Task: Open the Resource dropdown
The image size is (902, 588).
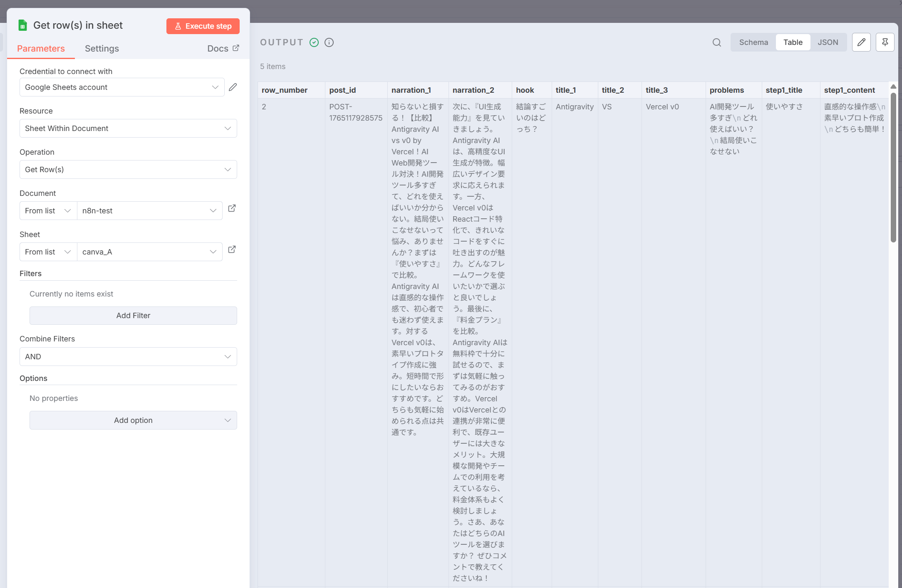Action: tap(128, 128)
